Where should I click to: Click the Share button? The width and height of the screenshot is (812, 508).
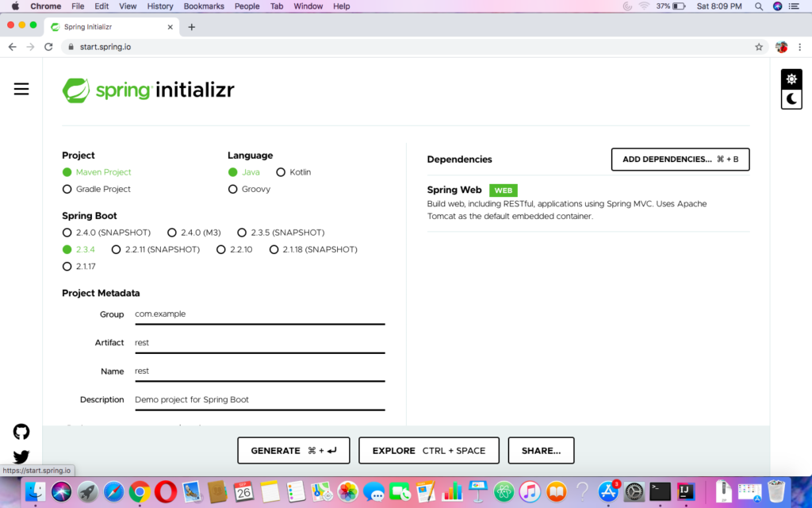[x=541, y=451]
